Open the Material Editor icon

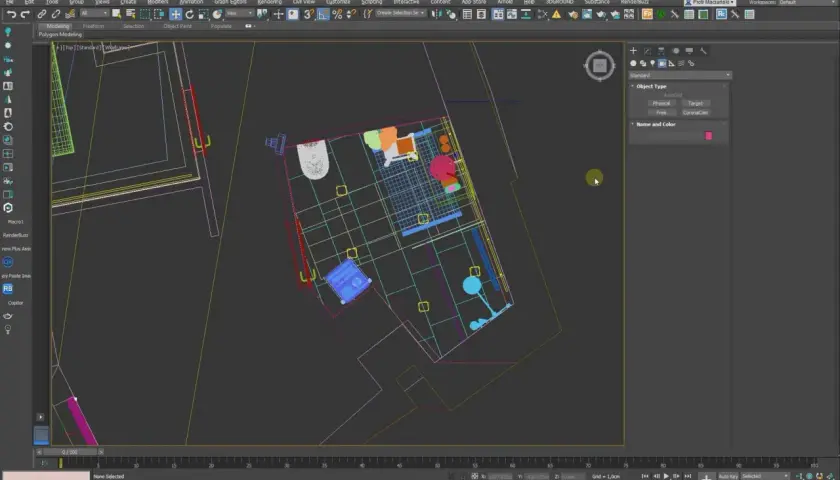543,14
